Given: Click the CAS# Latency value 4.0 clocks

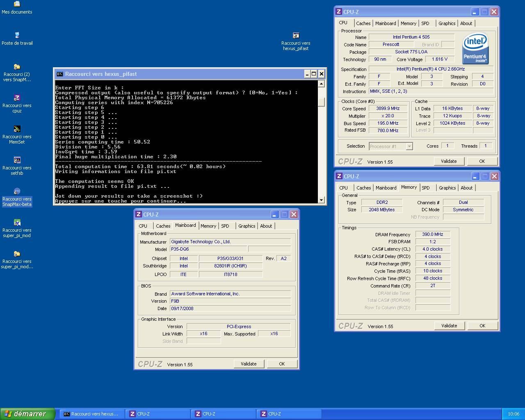Looking at the screenshot, I should click(433, 249).
